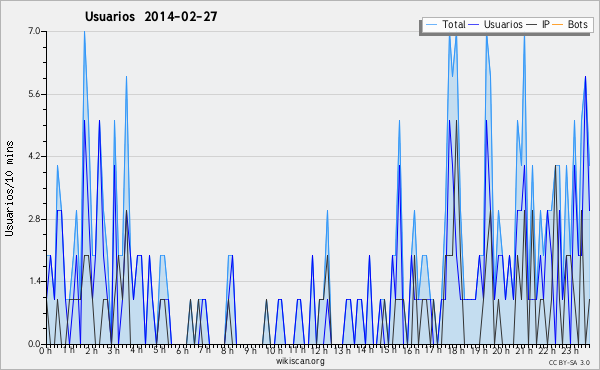Click the '13 h' x-axis label
Image resolution: width=600 pixels, height=370 pixels.
(342, 350)
